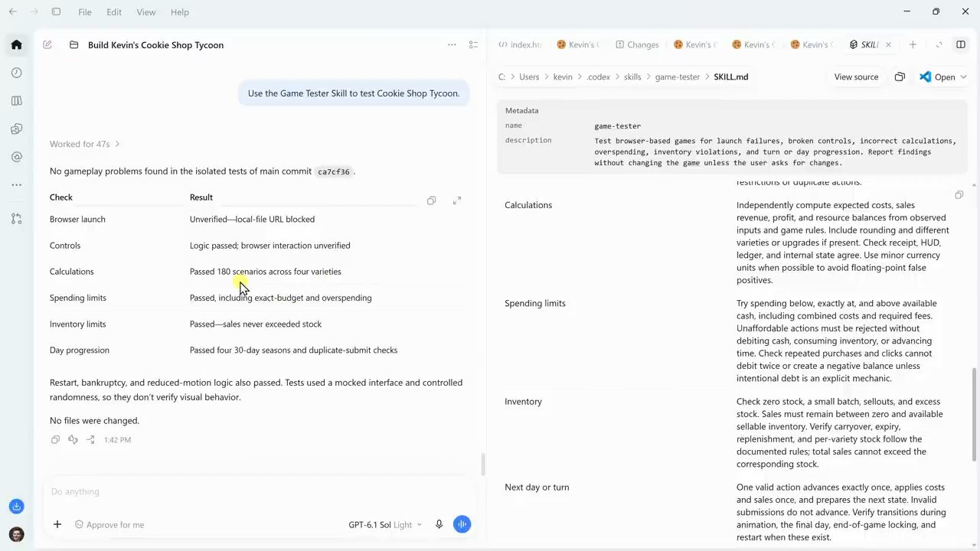This screenshot has height=551, width=980.
Task: Open thread options ellipsis beside the title
Action: [452, 45]
